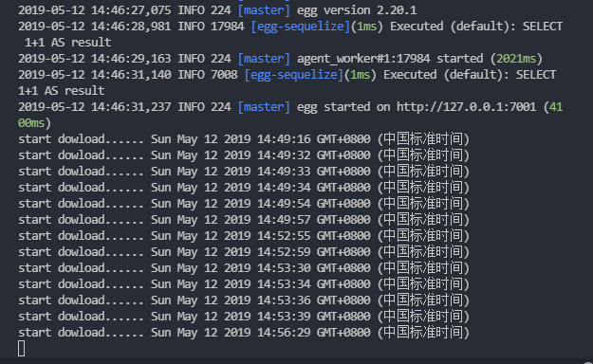Click the [master] tag on the egg started line
Screen dimensions: 593x364
(264, 107)
